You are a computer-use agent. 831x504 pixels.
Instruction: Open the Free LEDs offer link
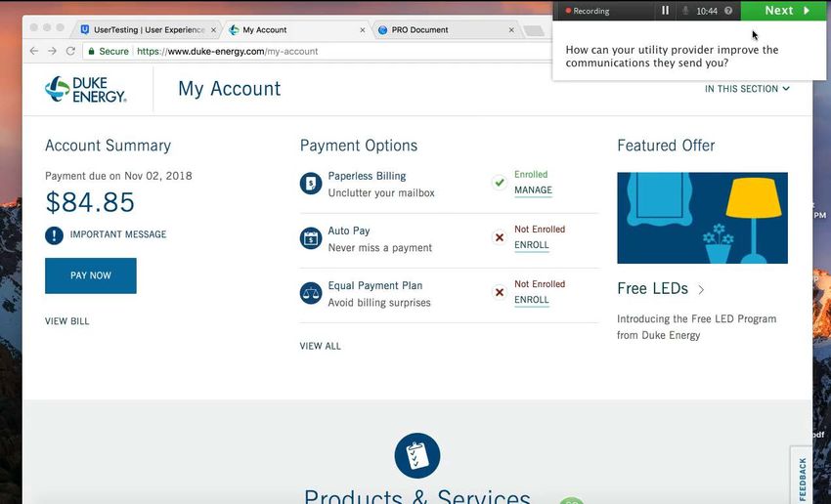(x=652, y=288)
